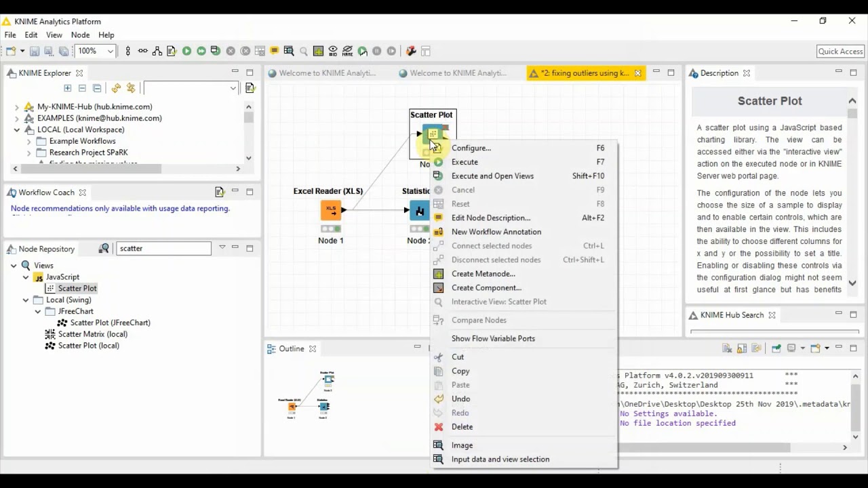Choose Input data and view selection

point(524,460)
